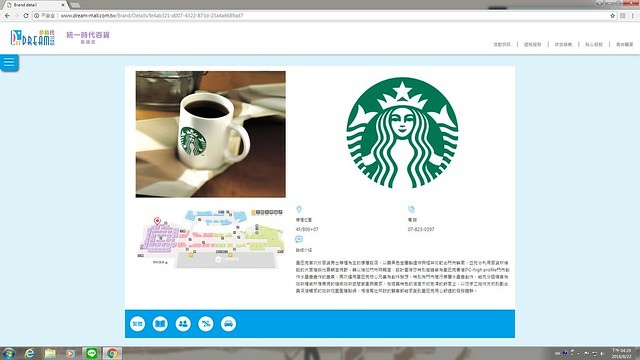This screenshot has height=360, width=640.
Task: Open Chrome's three-dot menu
Action: (x=633, y=16)
